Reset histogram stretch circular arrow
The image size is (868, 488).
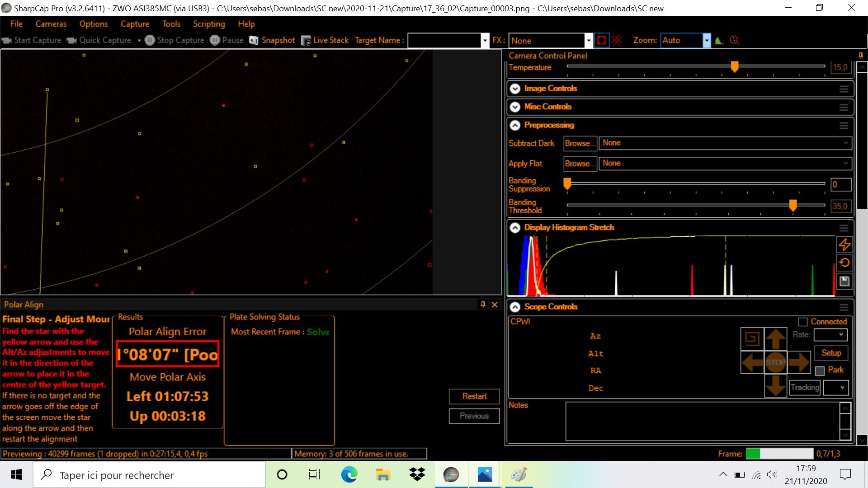[x=844, y=263]
